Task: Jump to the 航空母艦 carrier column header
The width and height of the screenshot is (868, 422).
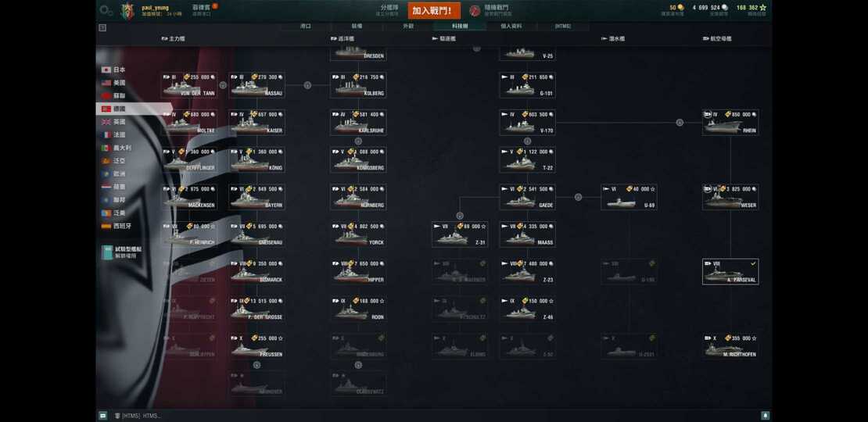Action: (x=717, y=39)
